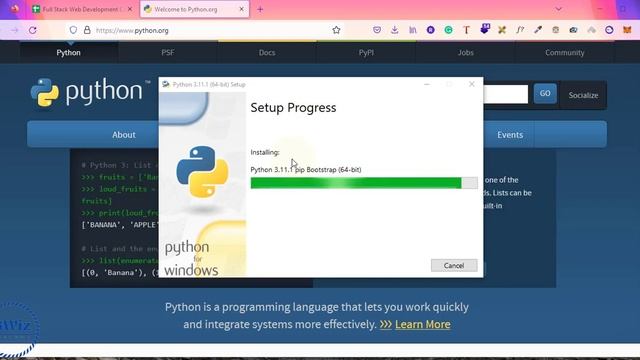Viewport: 640px width, 360px height.
Task: Open the list all tabs chevron
Action: pyautogui.click(x=558, y=9)
